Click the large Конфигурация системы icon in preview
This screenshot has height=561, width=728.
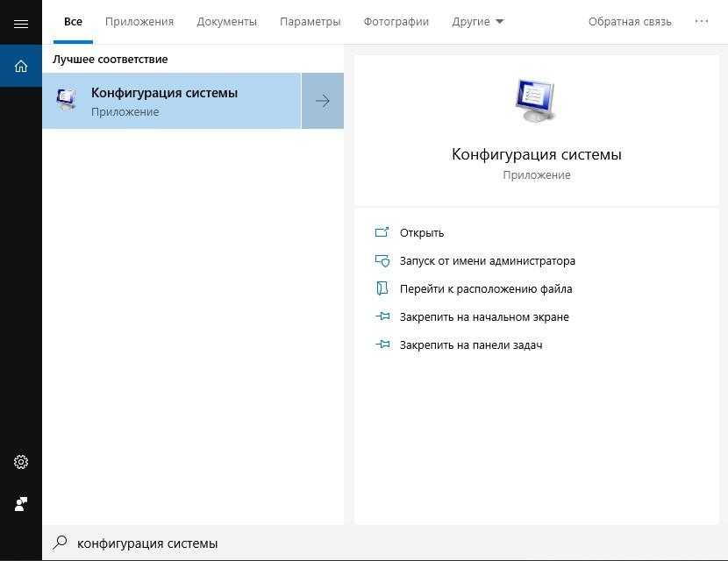pyautogui.click(x=536, y=100)
